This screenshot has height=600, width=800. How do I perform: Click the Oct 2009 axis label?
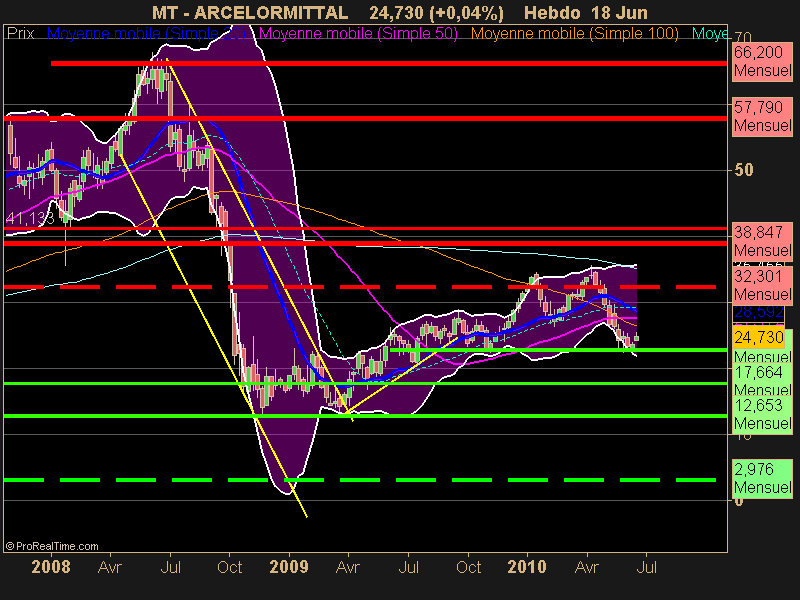point(468,567)
